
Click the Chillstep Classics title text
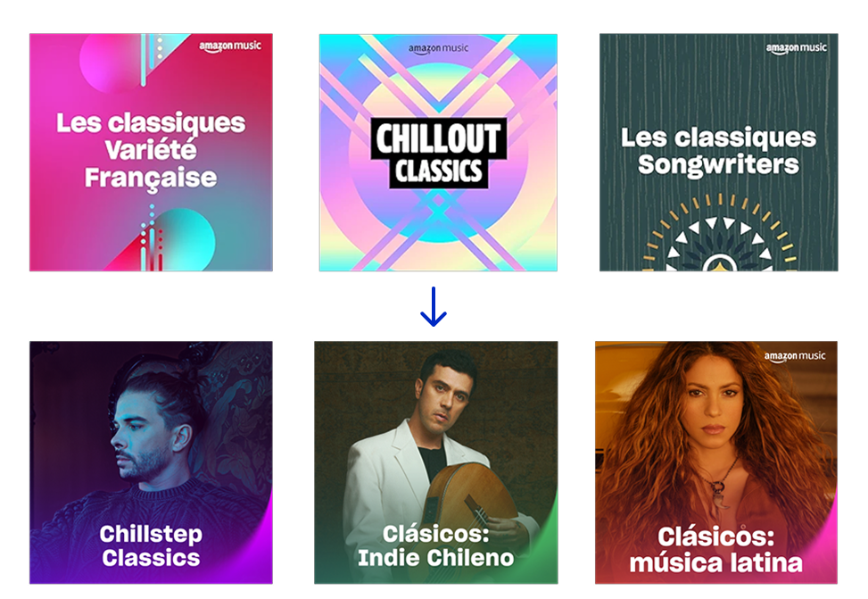(151, 545)
